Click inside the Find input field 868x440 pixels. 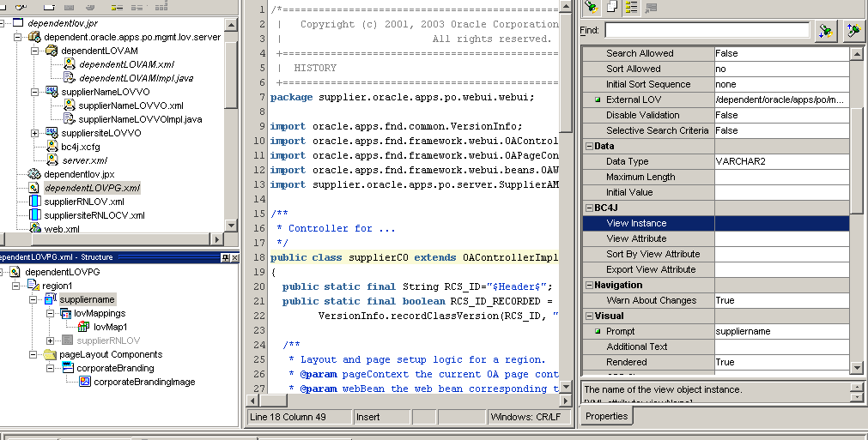707,30
